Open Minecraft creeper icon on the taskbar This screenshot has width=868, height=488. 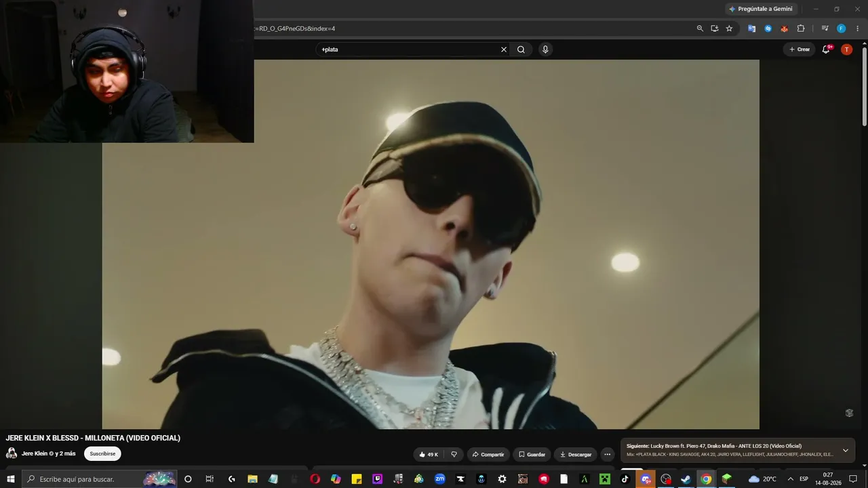(604, 479)
